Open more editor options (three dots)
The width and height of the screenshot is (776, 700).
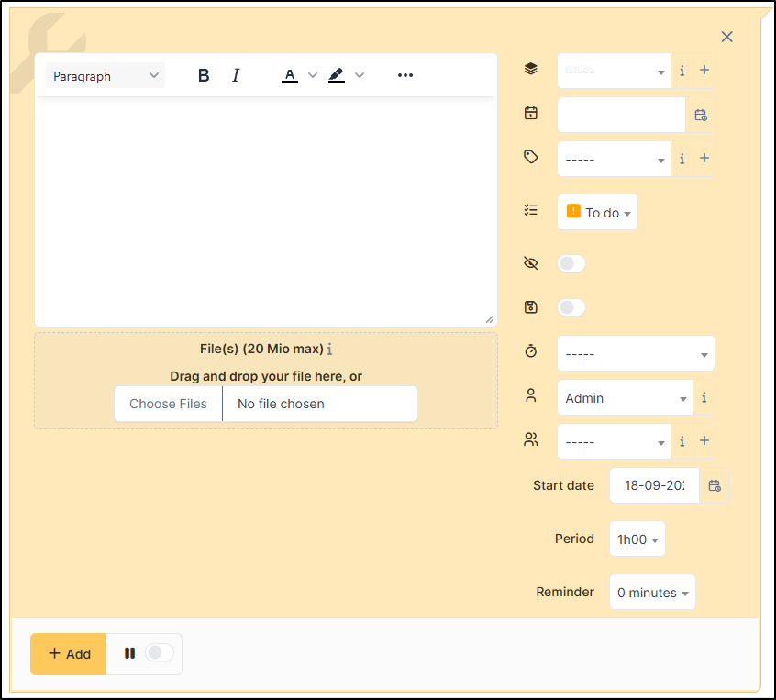click(x=405, y=76)
